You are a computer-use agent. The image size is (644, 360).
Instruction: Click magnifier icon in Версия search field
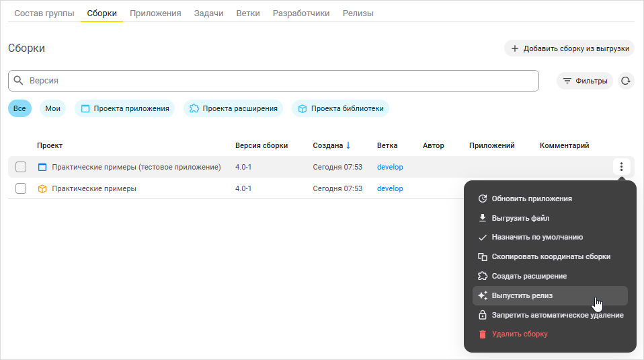tap(18, 80)
